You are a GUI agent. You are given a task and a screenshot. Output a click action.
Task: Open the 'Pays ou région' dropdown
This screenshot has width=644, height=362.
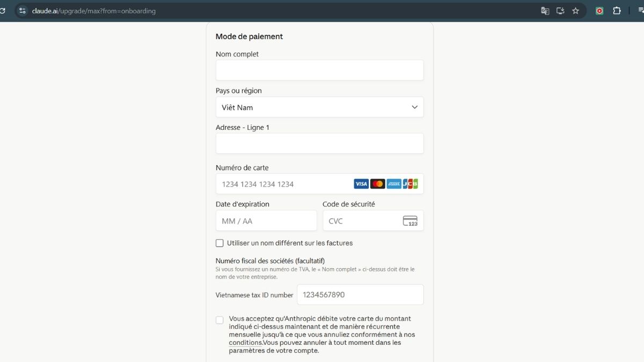319,107
